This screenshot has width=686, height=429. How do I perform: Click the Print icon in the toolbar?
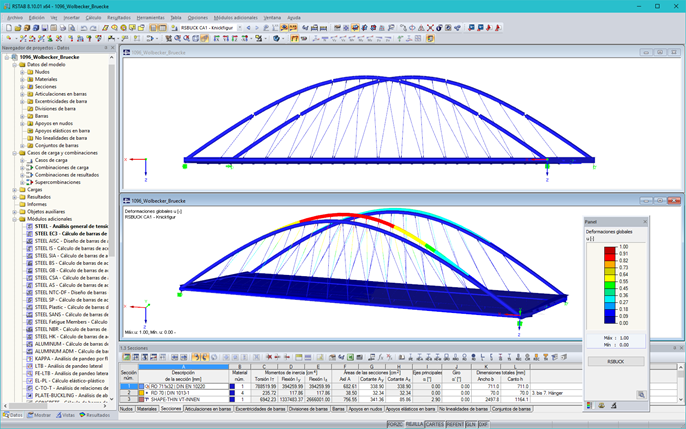click(63, 28)
